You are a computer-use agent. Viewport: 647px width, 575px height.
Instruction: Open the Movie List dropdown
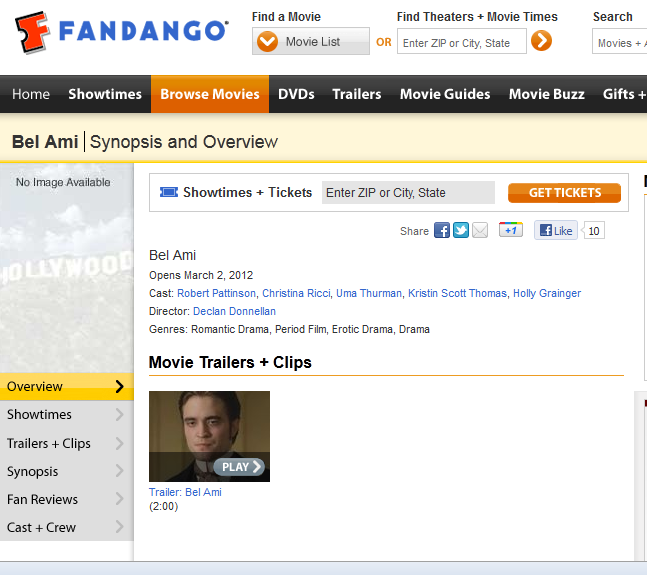pyautogui.click(x=310, y=42)
